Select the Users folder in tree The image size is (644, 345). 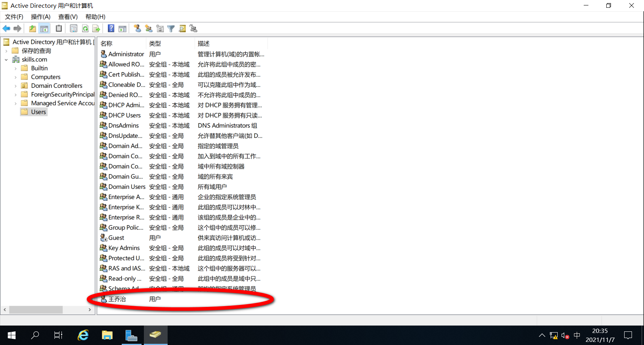tap(38, 112)
